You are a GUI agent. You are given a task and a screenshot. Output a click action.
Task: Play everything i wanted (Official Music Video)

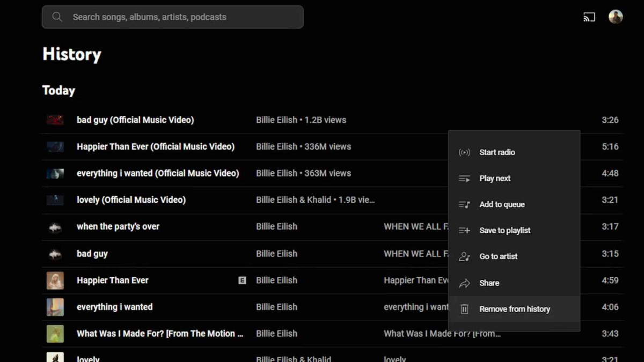tap(158, 173)
